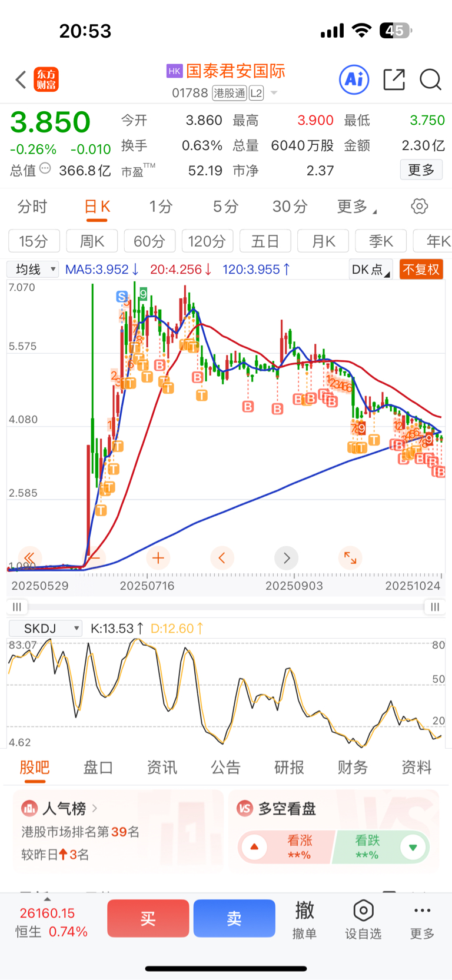Zoom in chart with plus icon
This screenshot has width=452, height=980.
[158, 557]
